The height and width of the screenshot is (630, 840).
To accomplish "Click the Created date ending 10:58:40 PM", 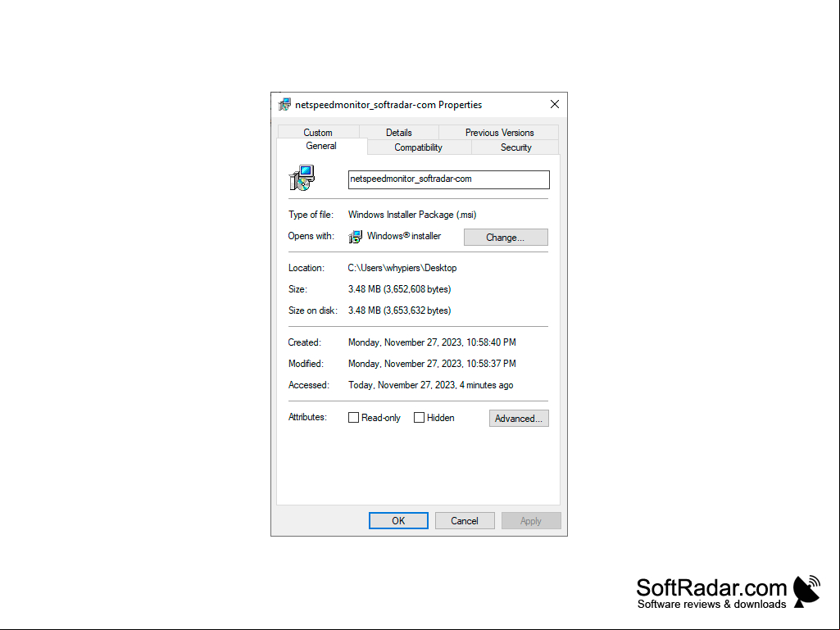I will click(433, 342).
